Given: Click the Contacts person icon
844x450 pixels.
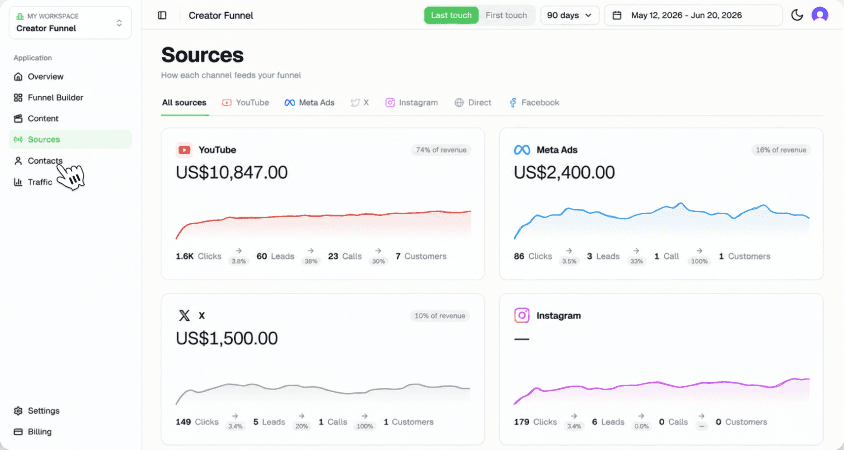Looking at the screenshot, I should 18,160.
